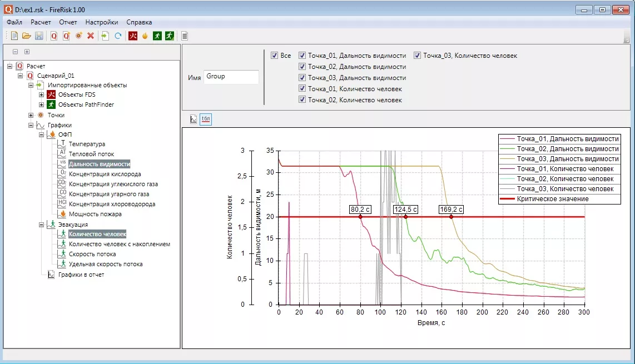Click the dark red FDS fire toolbar icon
This screenshot has height=364, width=635.
[x=133, y=36]
